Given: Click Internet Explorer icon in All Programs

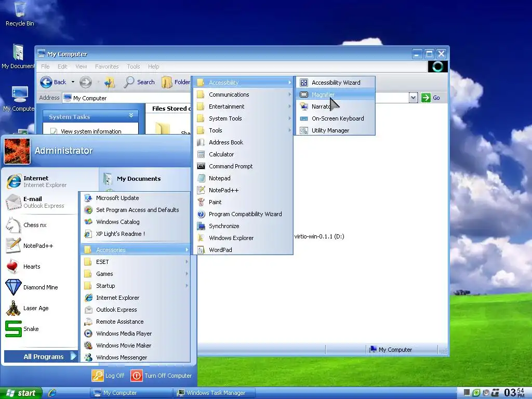Looking at the screenshot, I should [88, 298].
